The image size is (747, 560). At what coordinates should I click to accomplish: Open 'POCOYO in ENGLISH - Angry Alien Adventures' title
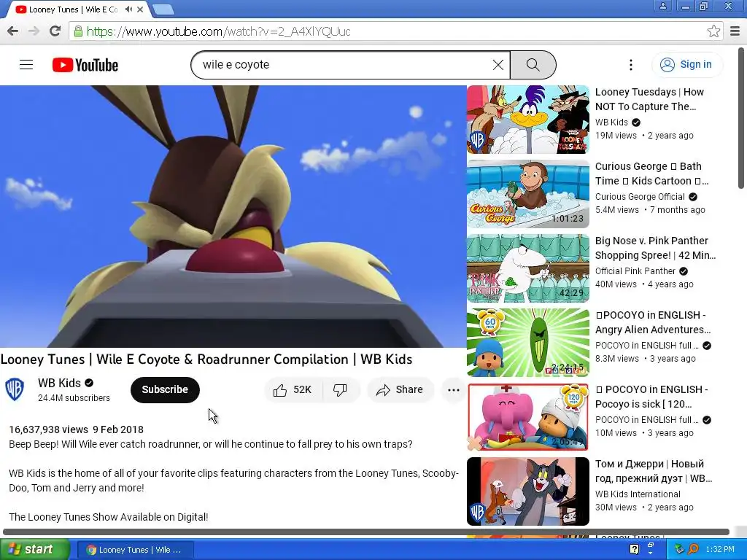coord(653,322)
